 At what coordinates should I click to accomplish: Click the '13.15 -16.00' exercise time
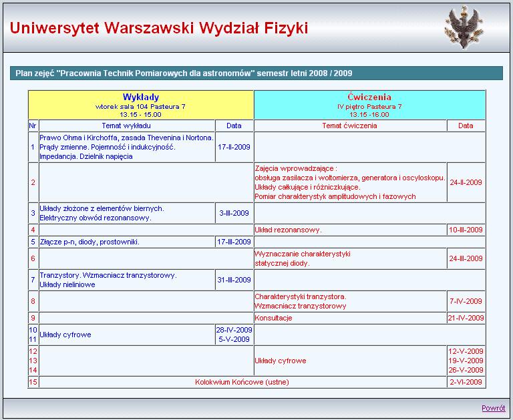tap(369, 115)
